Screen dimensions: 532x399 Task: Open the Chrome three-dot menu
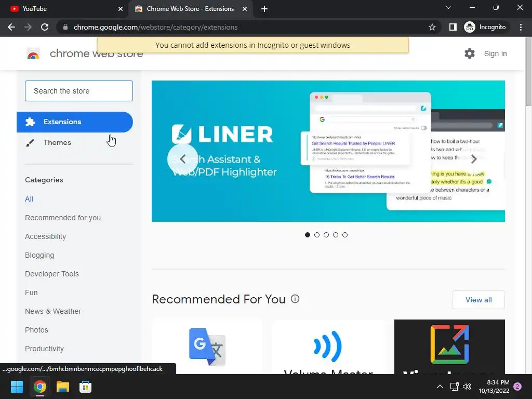(521, 27)
